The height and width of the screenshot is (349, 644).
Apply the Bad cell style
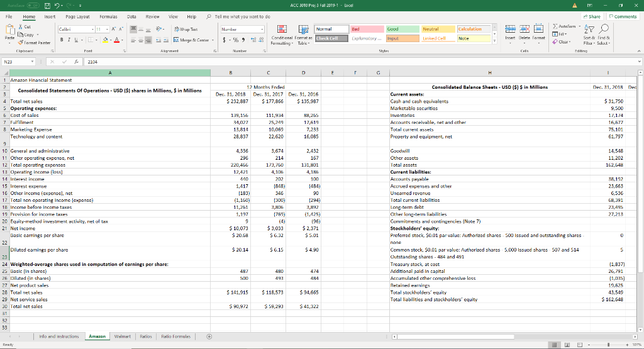[x=367, y=29]
